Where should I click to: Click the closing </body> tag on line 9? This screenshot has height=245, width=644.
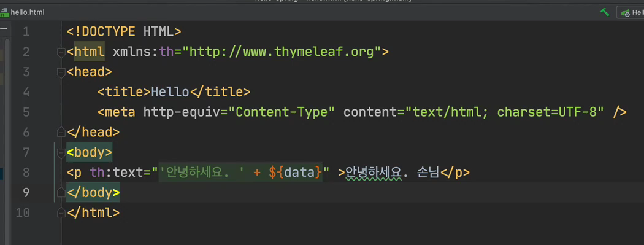click(x=93, y=192)
